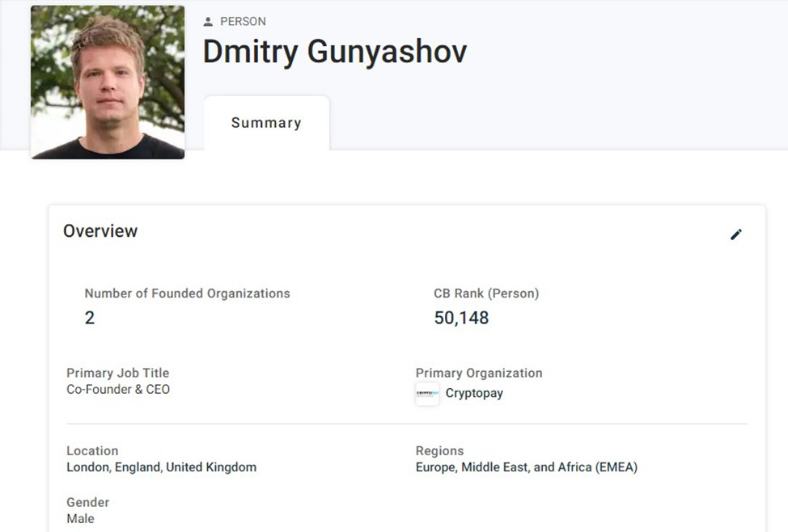Click the CB Rank (Person) label
The image size is (788, 532).
pos(486,293)
